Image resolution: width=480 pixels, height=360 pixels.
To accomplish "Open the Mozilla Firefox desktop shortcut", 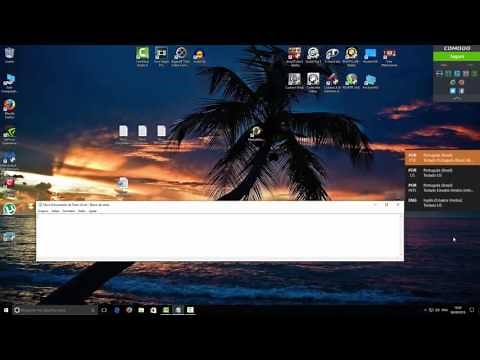I will click(x=9, y=109).
